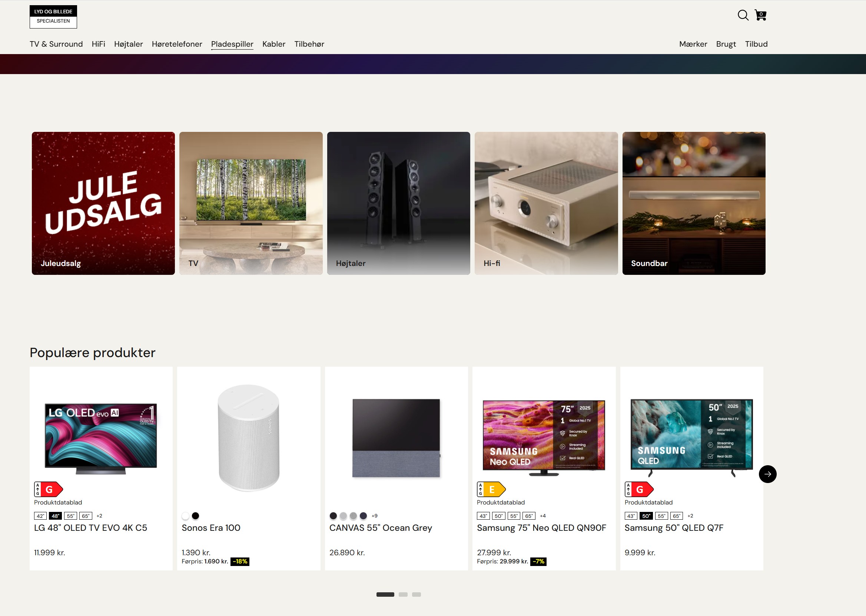
Task: Open energy label G on LG OLED TV
Action: coord(48,489)
